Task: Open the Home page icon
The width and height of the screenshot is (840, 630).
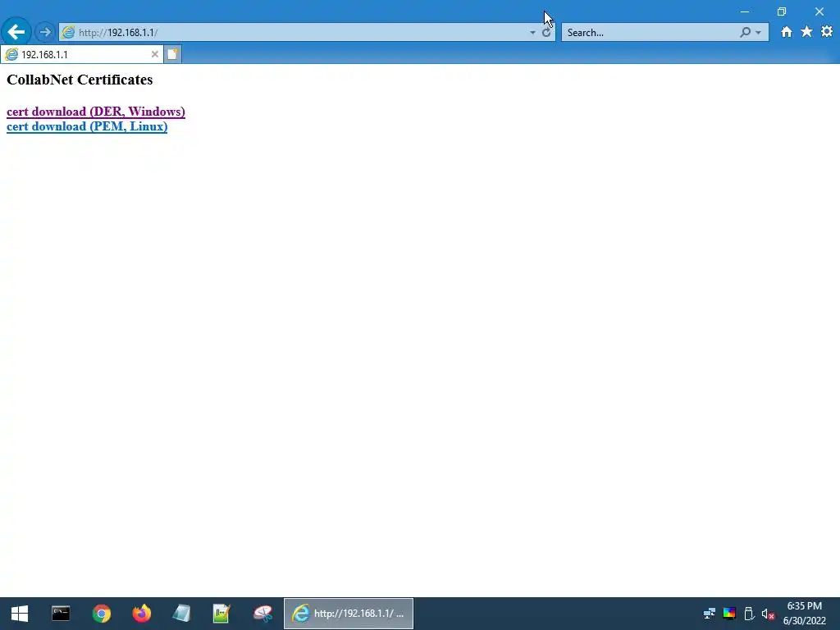Action: coord(786,32)
